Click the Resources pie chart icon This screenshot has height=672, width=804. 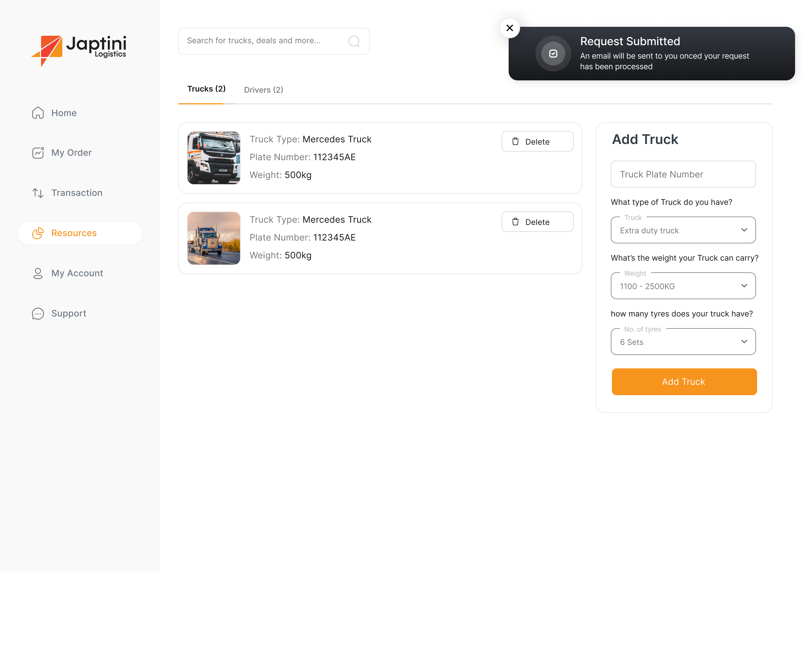click(38, 233)
